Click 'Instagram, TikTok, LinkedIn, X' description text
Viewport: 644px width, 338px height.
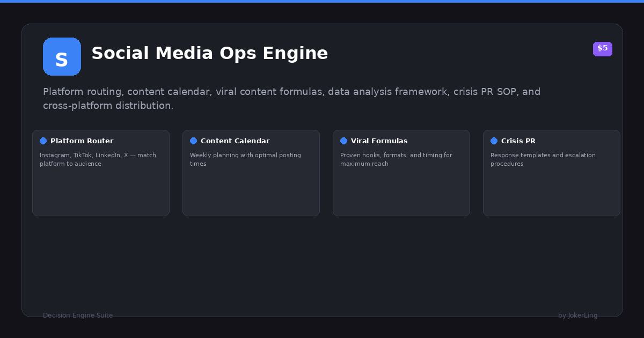(x=98, y=159)
